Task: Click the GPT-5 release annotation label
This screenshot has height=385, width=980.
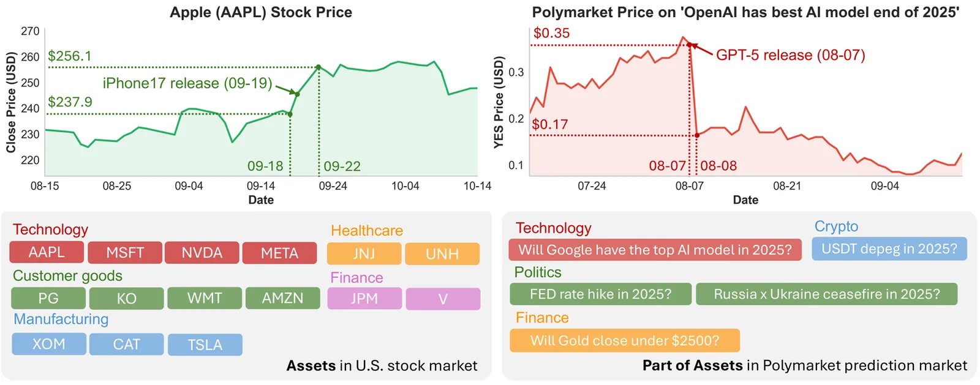Action: click(x=790, y=55)
